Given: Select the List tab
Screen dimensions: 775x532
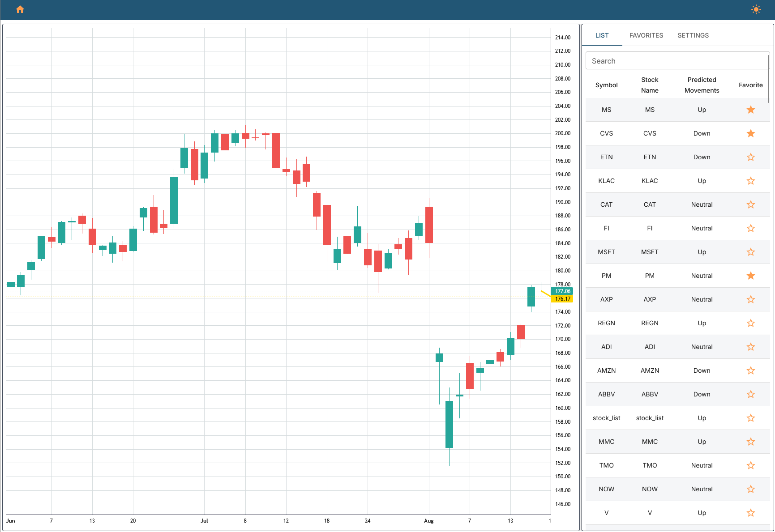Looking at the screenshot, I should [x=602, y=35].
